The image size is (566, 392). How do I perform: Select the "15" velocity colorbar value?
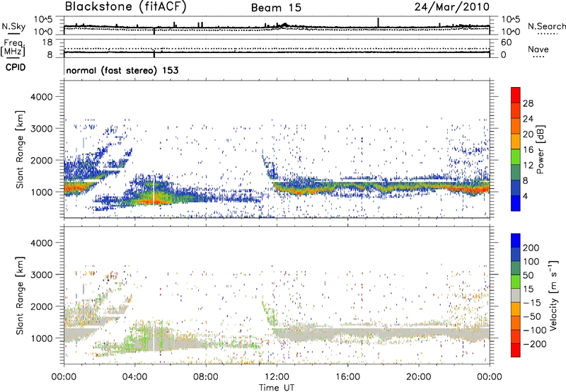(x=528, y=289)
